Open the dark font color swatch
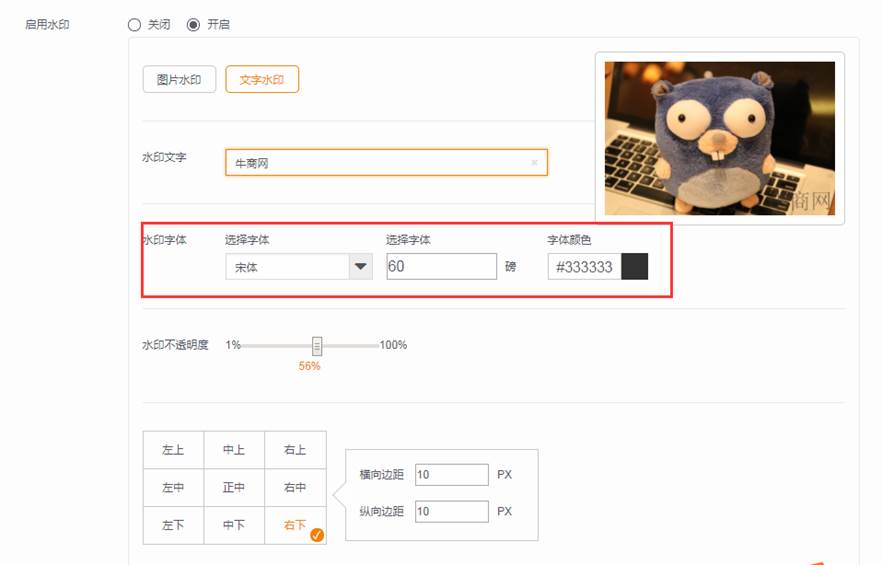 click(634, 267)
